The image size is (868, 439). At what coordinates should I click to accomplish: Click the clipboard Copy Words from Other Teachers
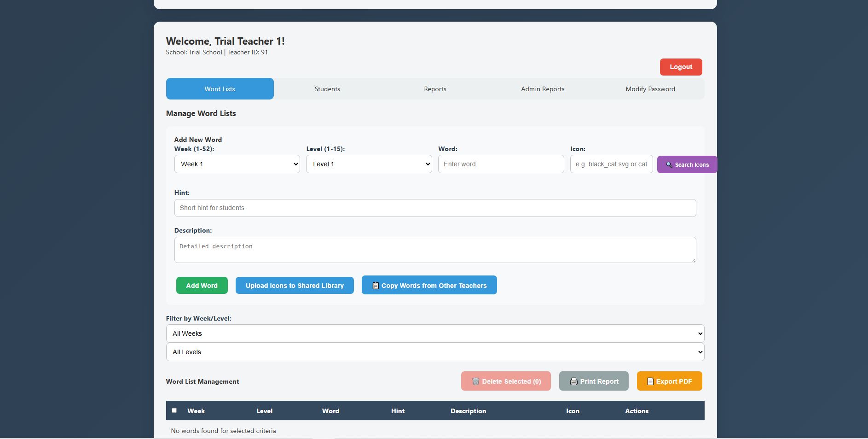(429, 285)
